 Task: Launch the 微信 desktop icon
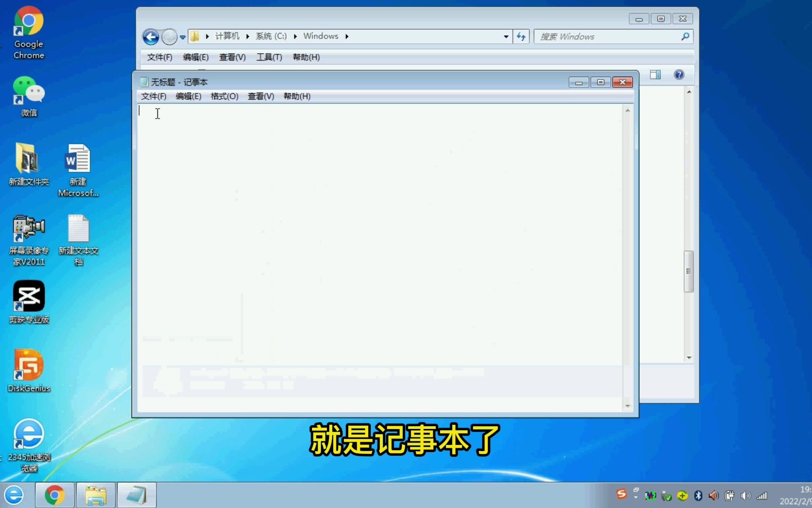(29, 96)
